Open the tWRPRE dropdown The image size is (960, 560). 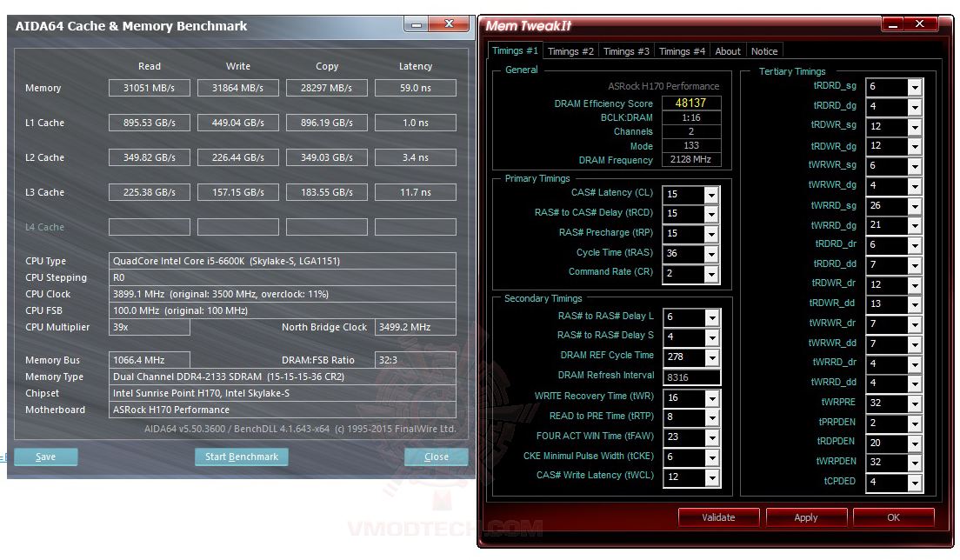pos(915,404)
